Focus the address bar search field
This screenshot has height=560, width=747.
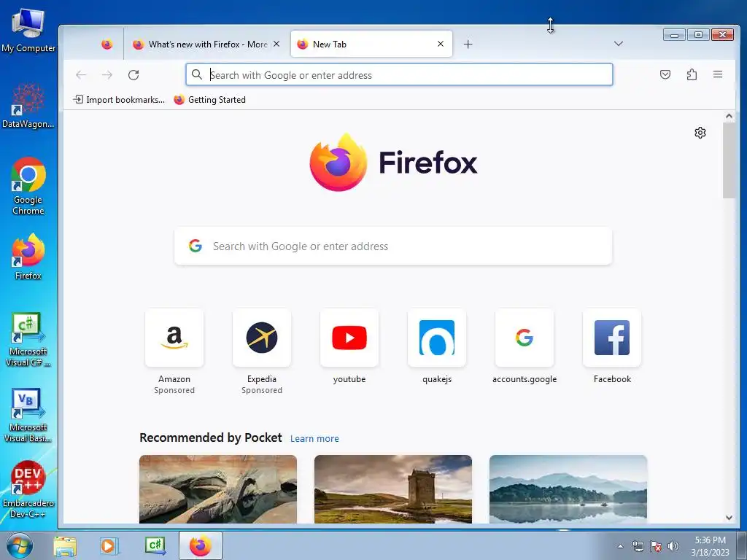pyautogui.click(x=399, y=75)
